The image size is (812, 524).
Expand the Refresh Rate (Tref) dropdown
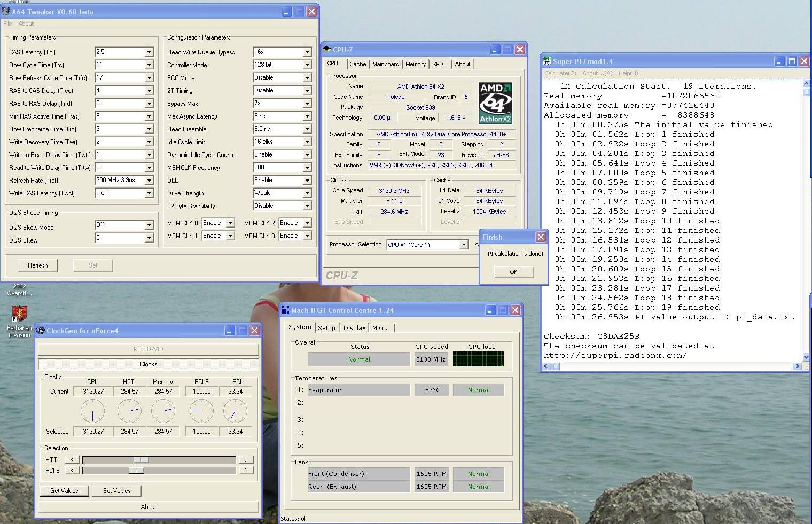[x=149, y=181]
